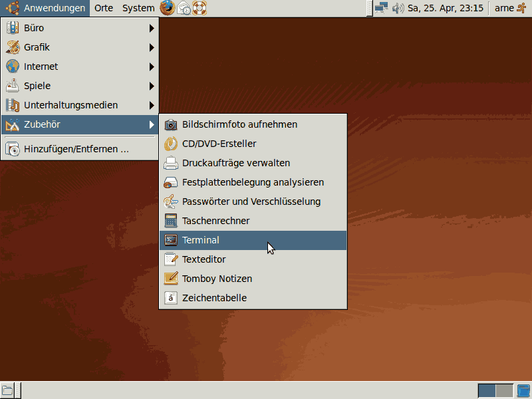Open the Orte menu

pos(104,8)
